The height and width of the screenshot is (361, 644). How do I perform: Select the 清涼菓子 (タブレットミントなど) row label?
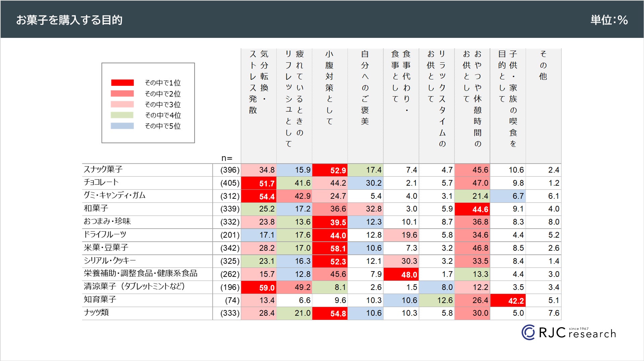134,287
